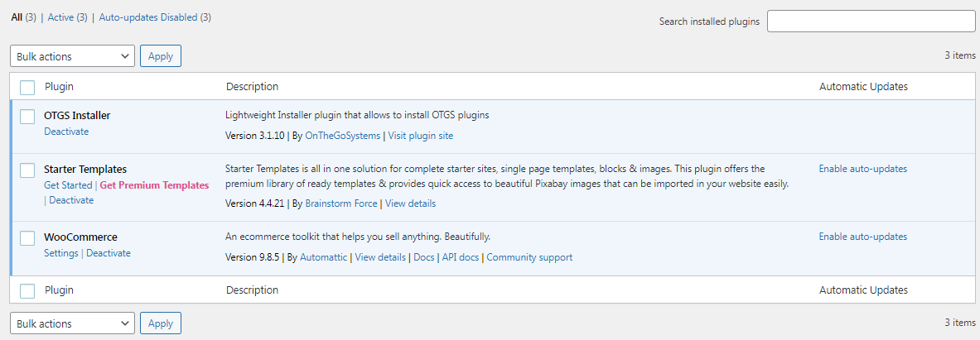Select all plugins via top header checkbox
Viewport: 980px width, 340px height.
(x=27, y=88)
